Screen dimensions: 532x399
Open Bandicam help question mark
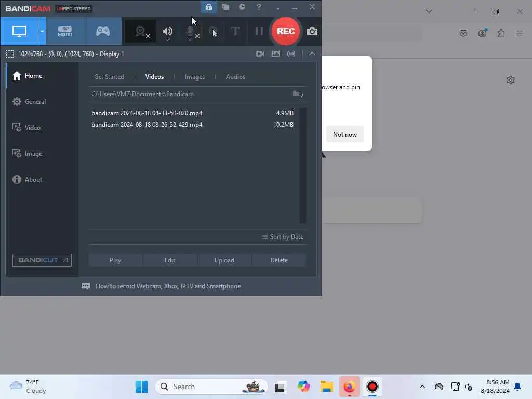click(x=259, y=7)
